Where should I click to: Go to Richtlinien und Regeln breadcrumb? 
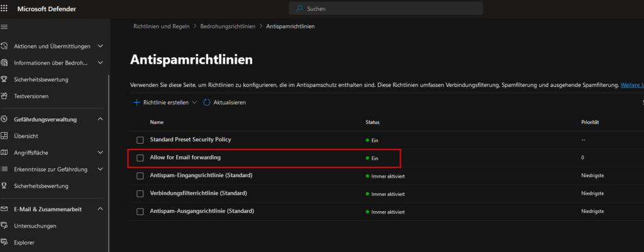coord(162,26)
